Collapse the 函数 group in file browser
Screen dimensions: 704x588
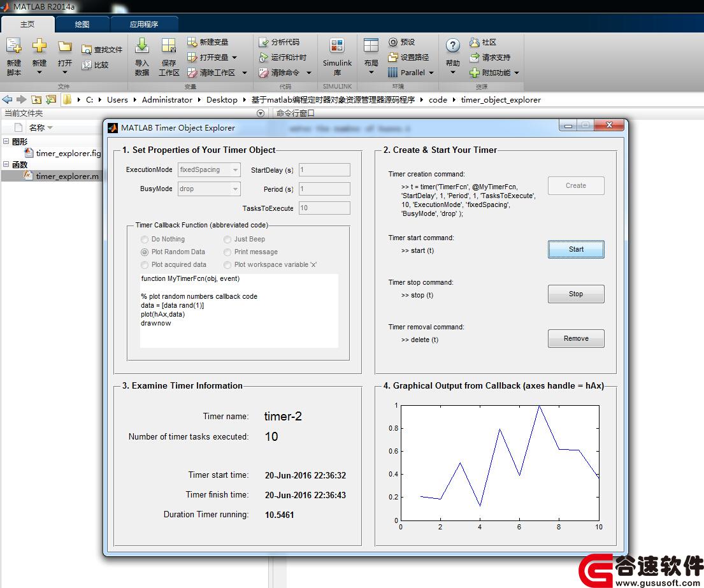click(x=6, y=164)
